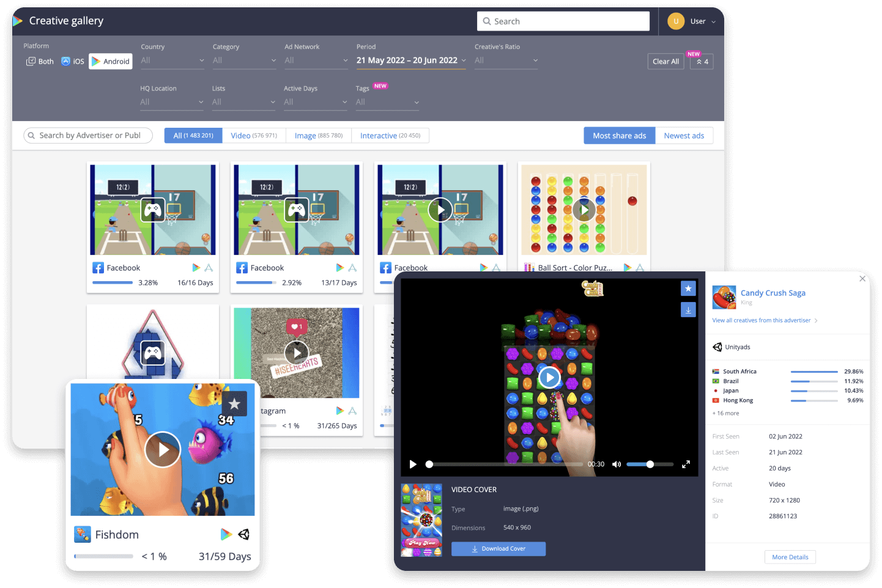Screen dimensions: 882x588
Task: Click Search by Advertiser or Publisher field
Action: tap(88, 136)
